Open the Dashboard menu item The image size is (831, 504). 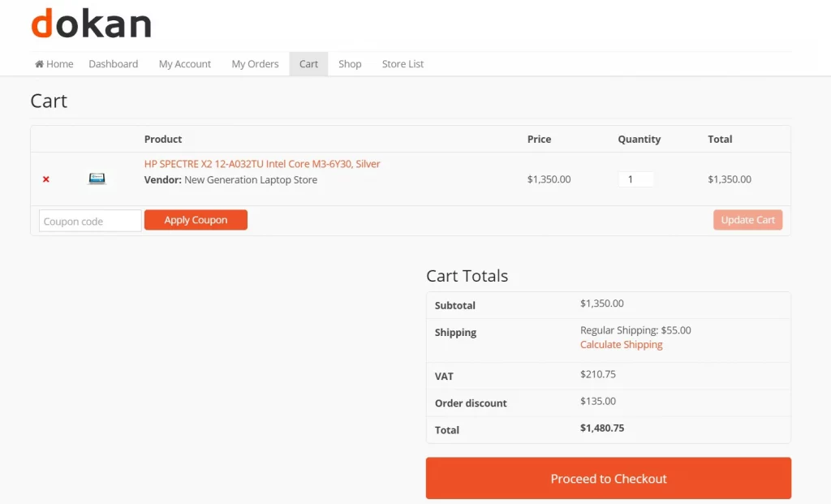tap(114, 64)
